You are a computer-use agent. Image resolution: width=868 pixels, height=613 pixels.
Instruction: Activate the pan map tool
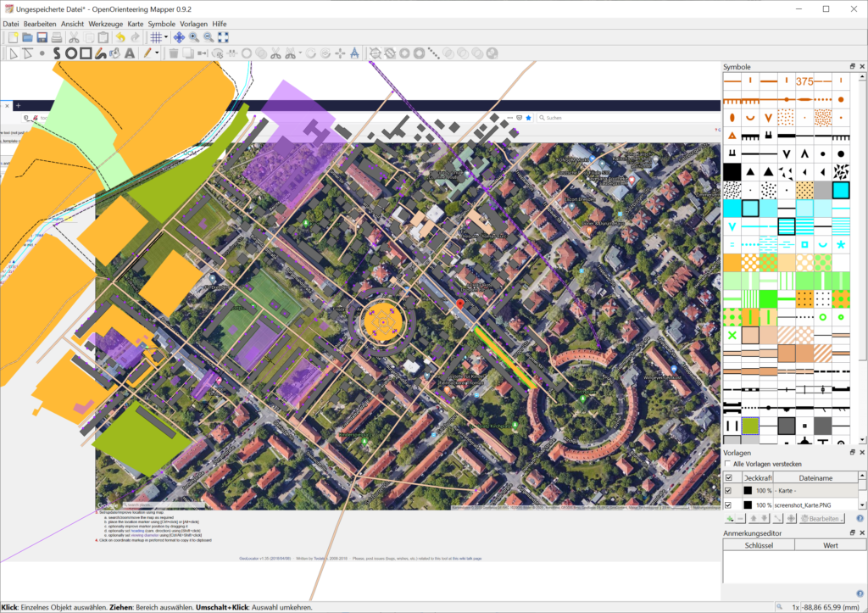pyautogui.click(x=179, y=37)
